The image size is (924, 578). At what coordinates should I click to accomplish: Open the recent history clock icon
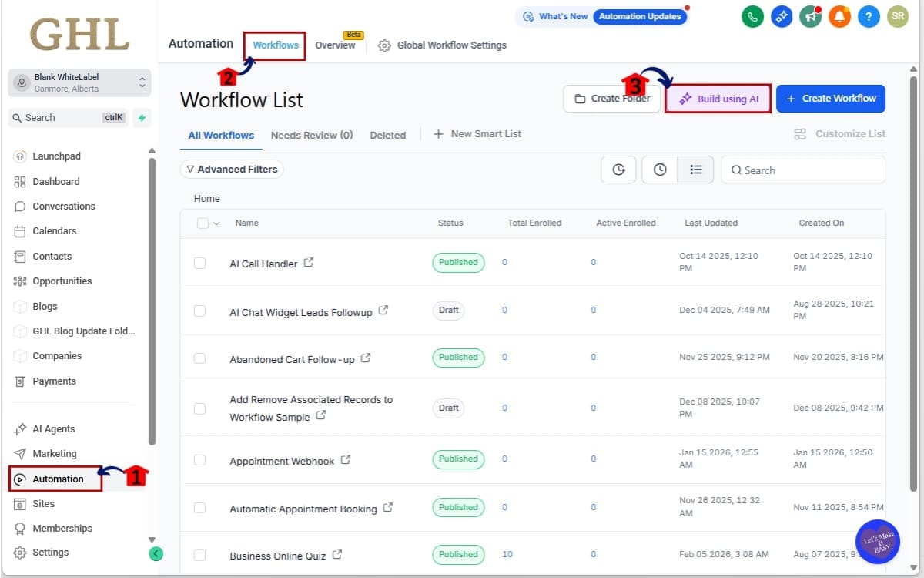[659, 170]
